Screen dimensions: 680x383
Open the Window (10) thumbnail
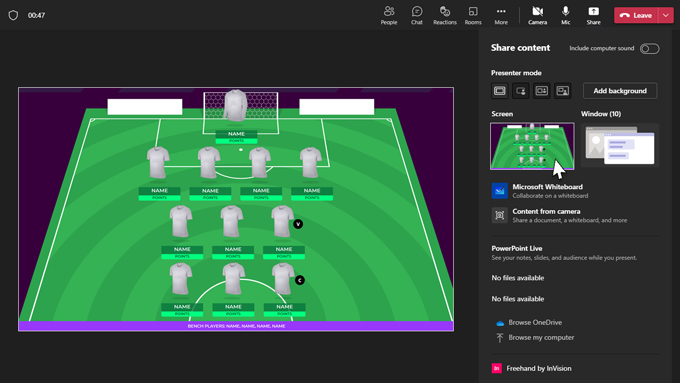click(620, 146)
